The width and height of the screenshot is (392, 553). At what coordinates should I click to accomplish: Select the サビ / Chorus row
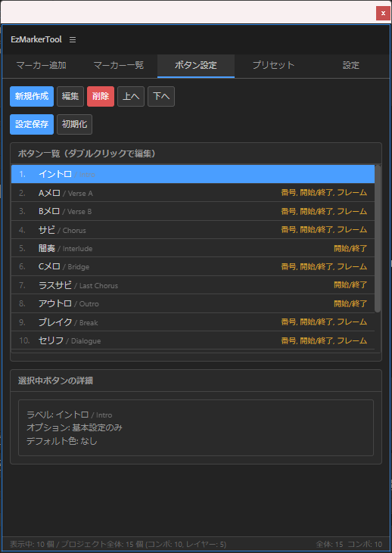tap(193, 230)
